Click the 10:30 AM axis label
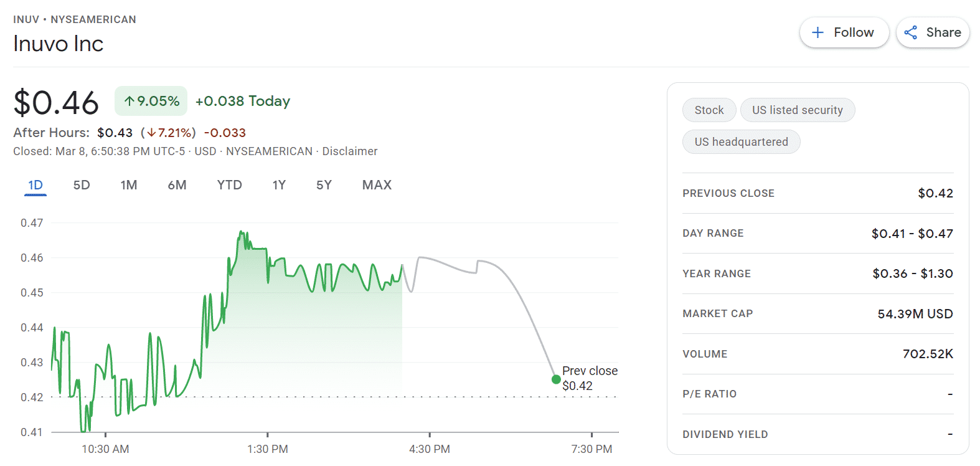The height and width of the screenshot is (466, 980). coord(105,449)
